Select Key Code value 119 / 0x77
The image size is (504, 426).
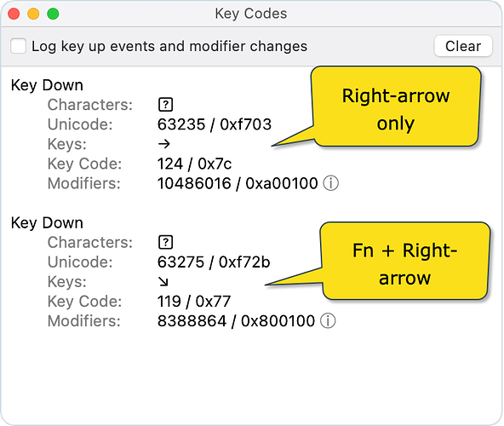point(194,302)
